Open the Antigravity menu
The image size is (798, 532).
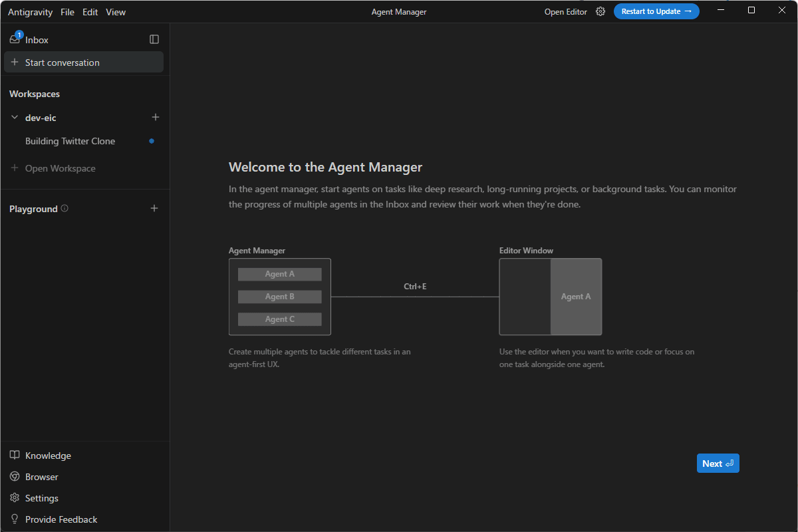click(30, 11)
